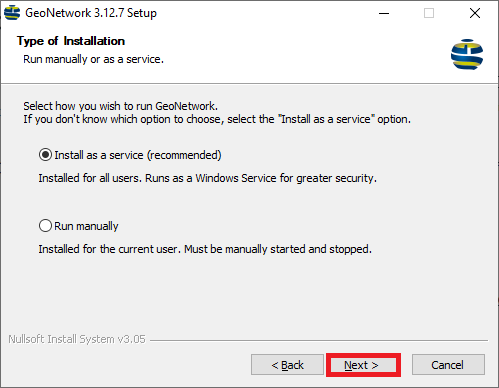Go to the previous step with Back
This screenshot has width=499, height=388.
pos(287,365)
